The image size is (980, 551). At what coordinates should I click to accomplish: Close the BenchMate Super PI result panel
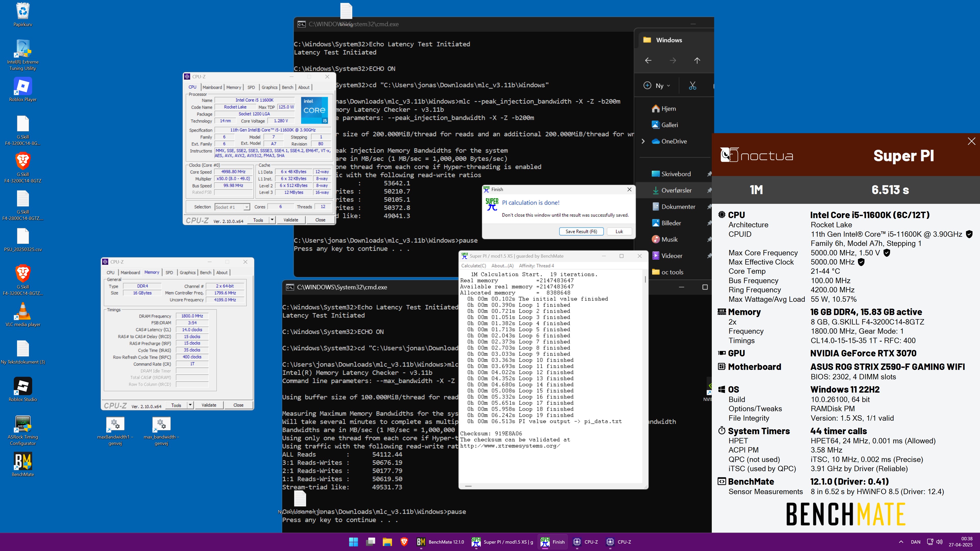(971, 141)
